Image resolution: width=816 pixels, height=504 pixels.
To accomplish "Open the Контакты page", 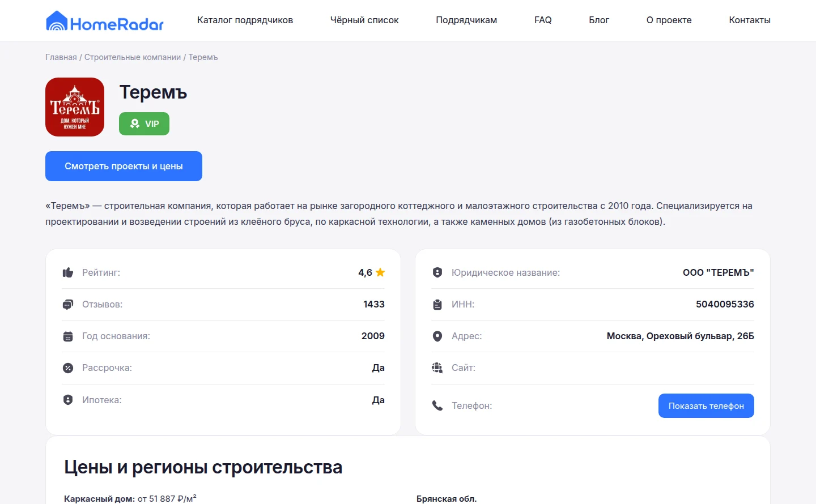I will click(750, 20).
